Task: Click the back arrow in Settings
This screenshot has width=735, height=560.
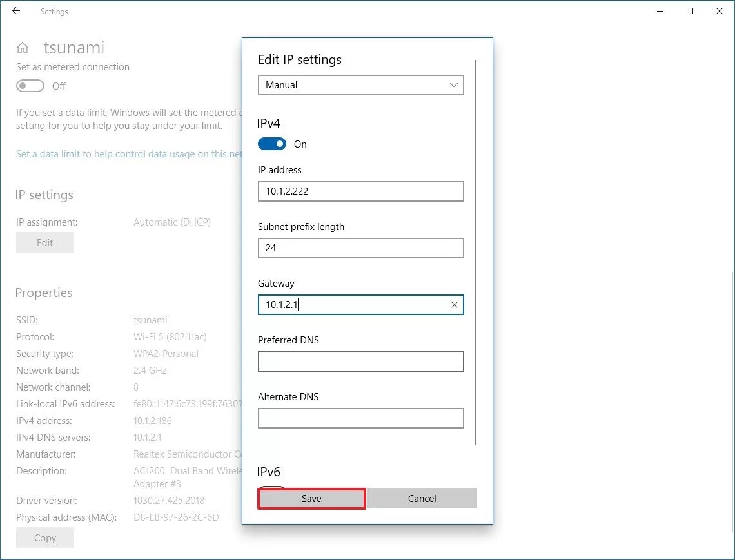Action: 16,11
